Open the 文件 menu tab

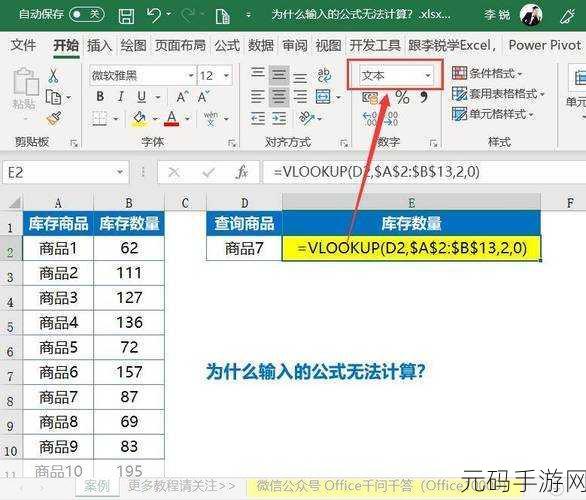[x=23, y=46]
